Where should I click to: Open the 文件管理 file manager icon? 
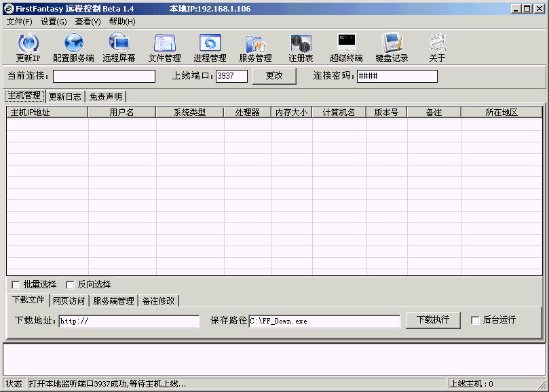pos(164,45)
